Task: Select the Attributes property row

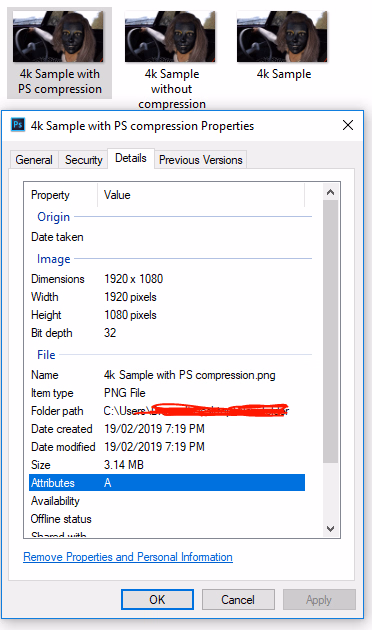Action: pyautogui.click(x=167, y=483)
